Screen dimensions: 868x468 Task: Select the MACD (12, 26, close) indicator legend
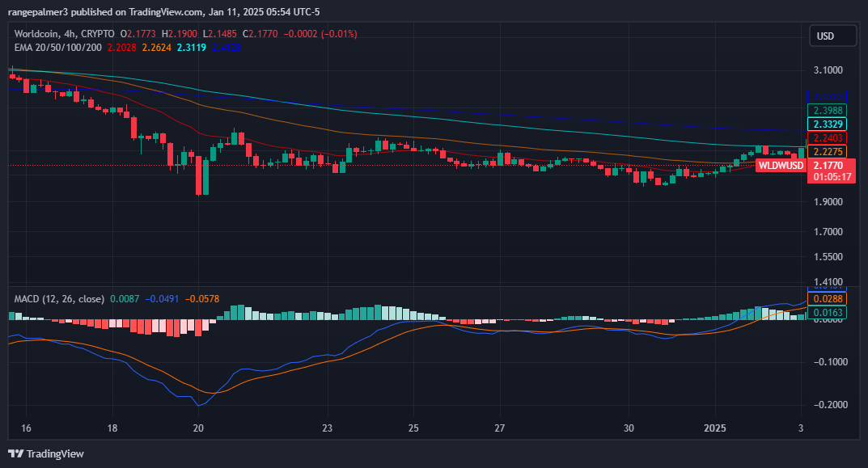pyautogui.click(x=58, y=299)
